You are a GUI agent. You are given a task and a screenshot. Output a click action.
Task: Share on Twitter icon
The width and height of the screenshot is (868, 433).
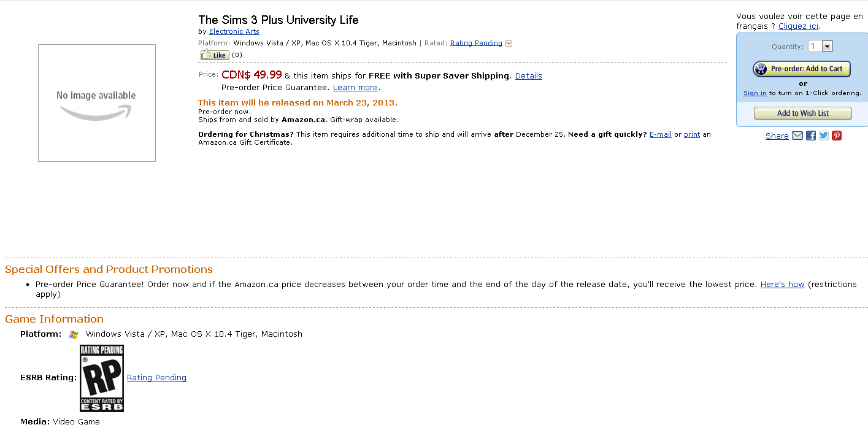coord(824,136)
